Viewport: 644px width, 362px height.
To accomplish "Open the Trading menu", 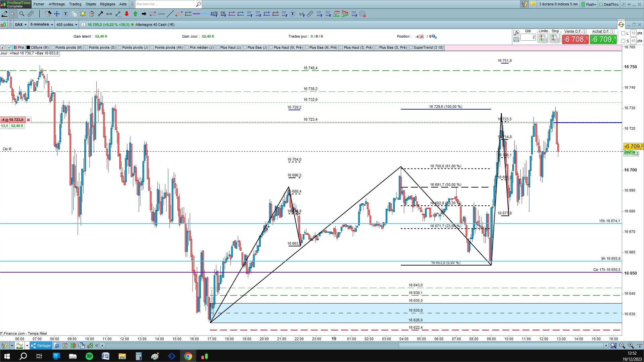I will pos(75,4).
